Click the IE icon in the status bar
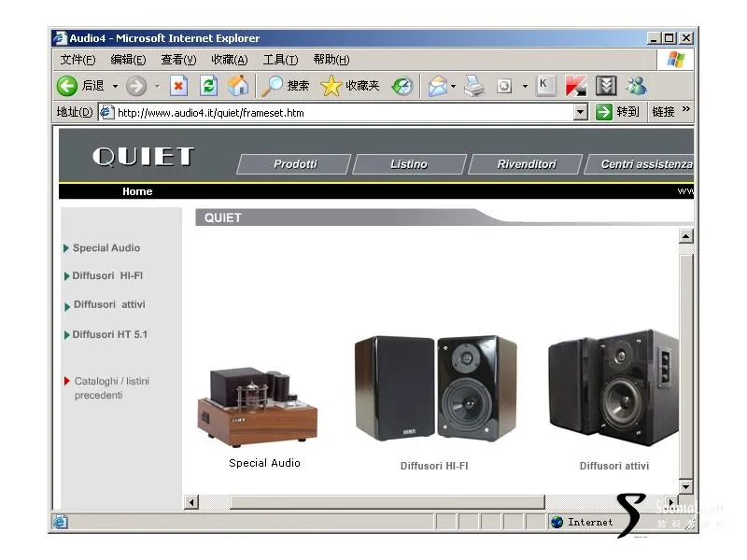Screen dimensions: 747x560 pyautogui.click(x=60, y=522)
